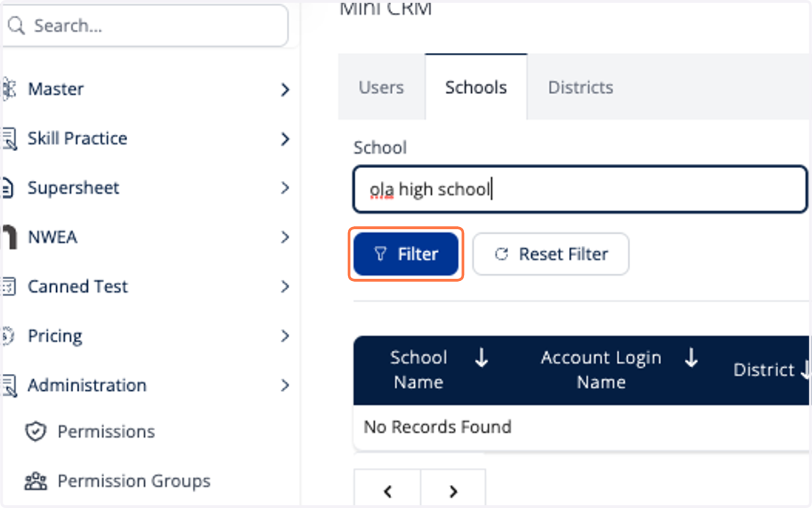
Task: Open Permission Groups in the sidebar
Action: [134, 481]
